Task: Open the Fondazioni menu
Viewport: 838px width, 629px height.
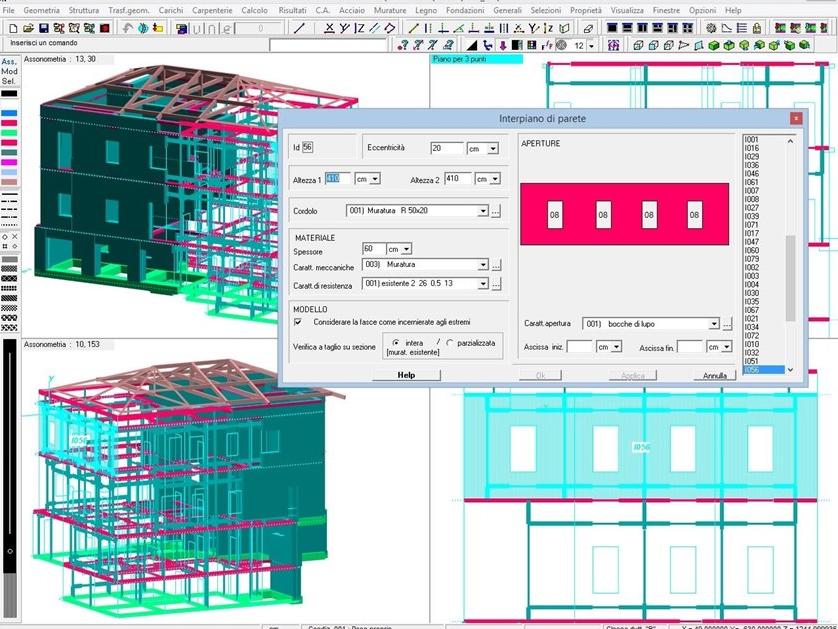Action: [x=465, y=9]
